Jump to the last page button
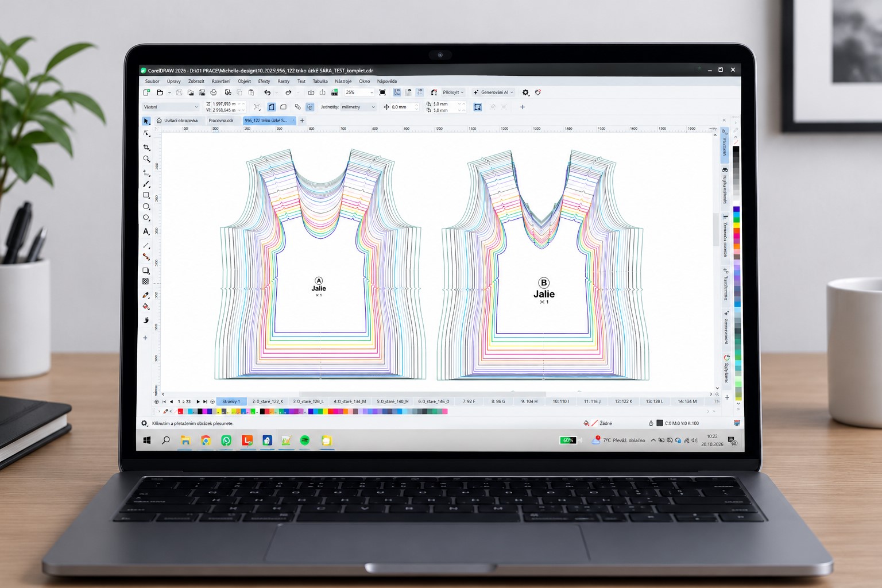The image size is (882, 588). tap(205, 402)
